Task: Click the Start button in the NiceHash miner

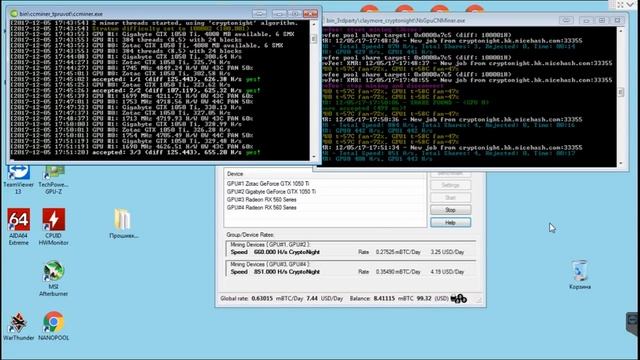Action: (450, 198)
